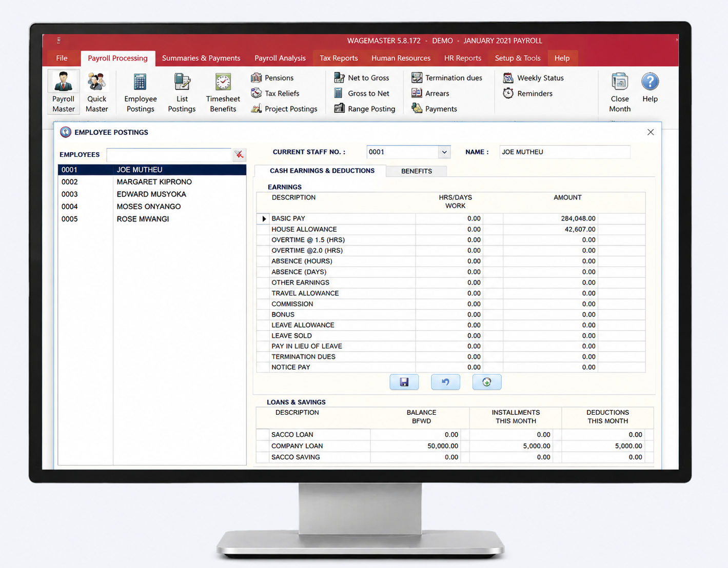Screen dimensions: 728x568
Task: Open Range Posting
Action: click(365, 109)
